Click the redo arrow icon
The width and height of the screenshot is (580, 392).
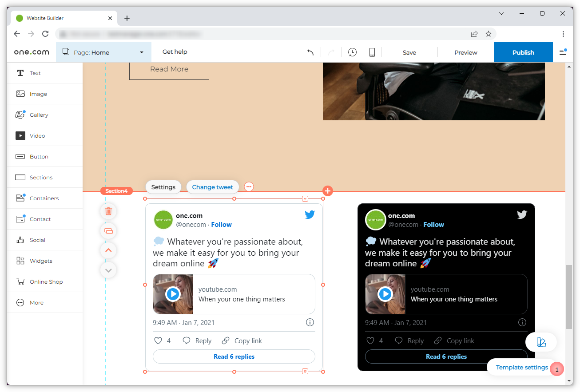pos(331,52)
